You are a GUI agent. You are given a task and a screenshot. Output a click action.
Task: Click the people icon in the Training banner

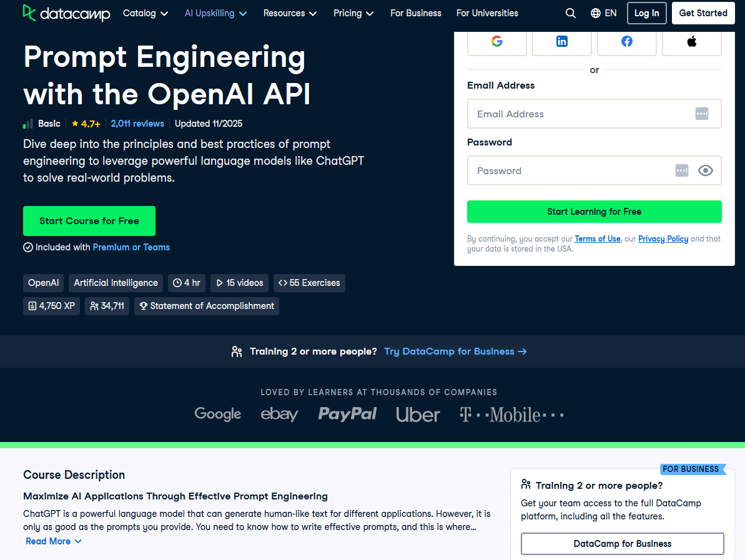point(237,351)
